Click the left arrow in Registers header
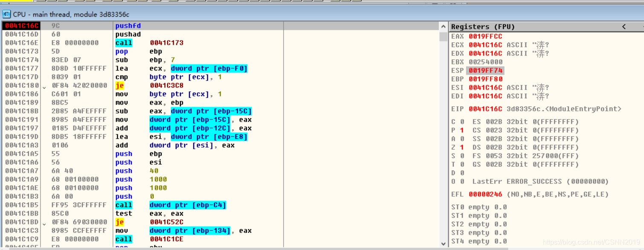The width and height of the screenshot is (644, 250). point(624,26)
